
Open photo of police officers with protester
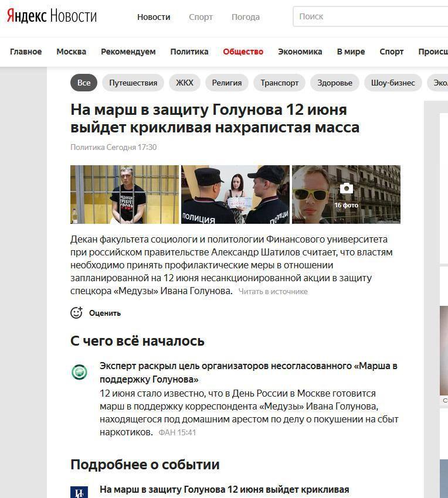pos(235,195)
